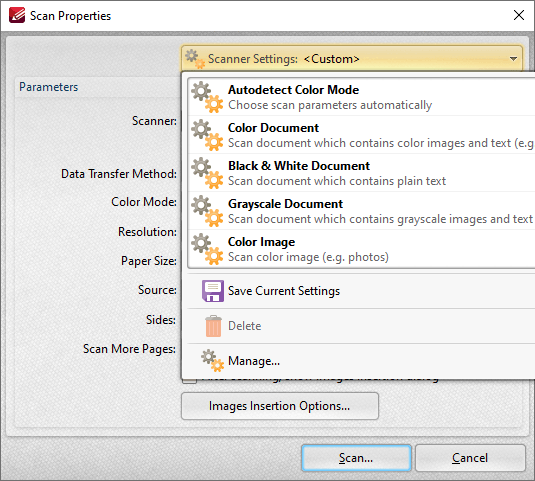Click the Data Transfer Method: label
The image size is (535, 481).
tap(119, 174)
